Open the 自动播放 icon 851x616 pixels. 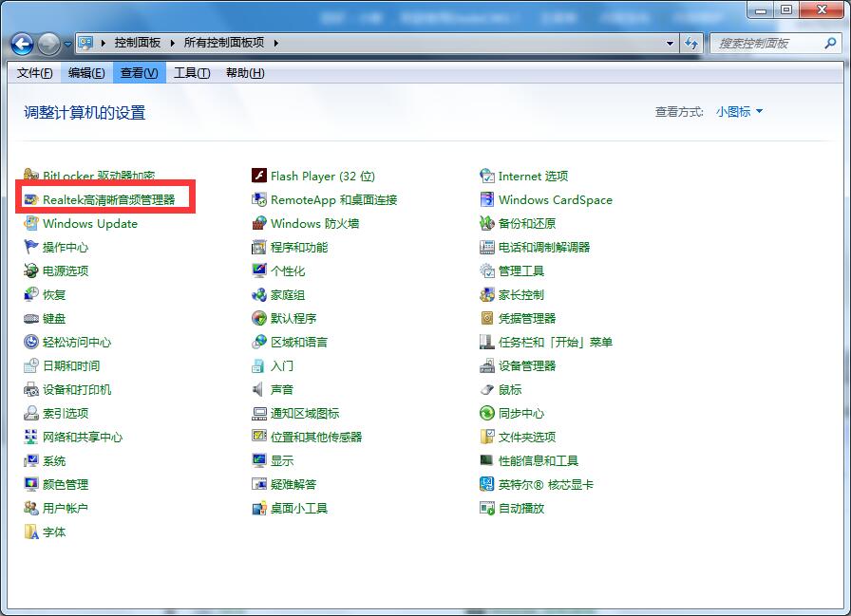(x=487, y=508)
